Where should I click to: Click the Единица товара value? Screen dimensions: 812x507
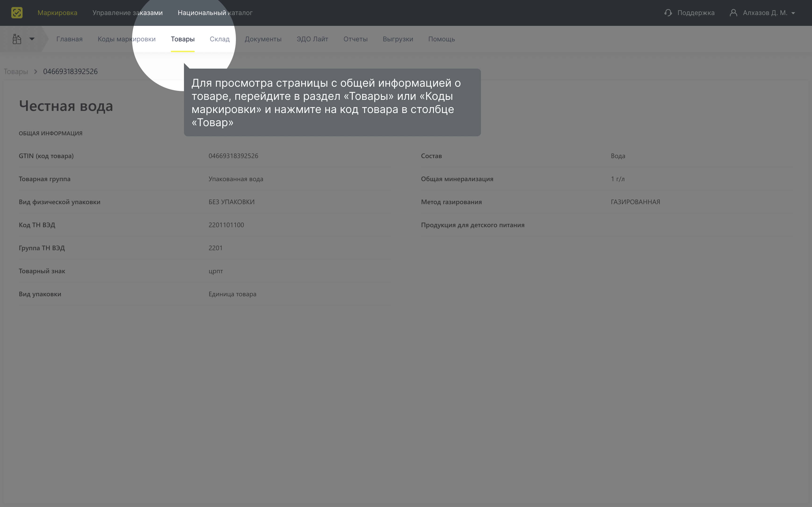pyautogui.click(x=232, y=294)
